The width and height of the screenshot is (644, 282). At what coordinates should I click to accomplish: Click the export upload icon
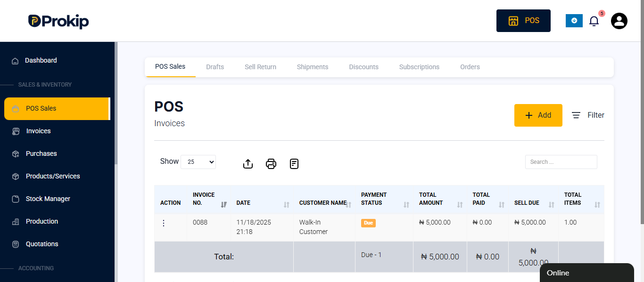(248, 164)
